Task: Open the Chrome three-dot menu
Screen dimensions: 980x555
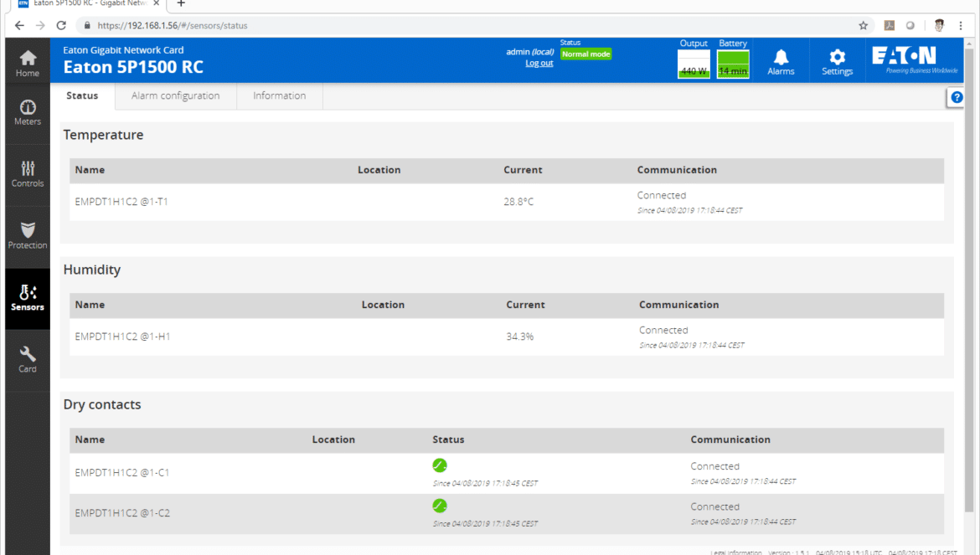Action: coord(961,26)
